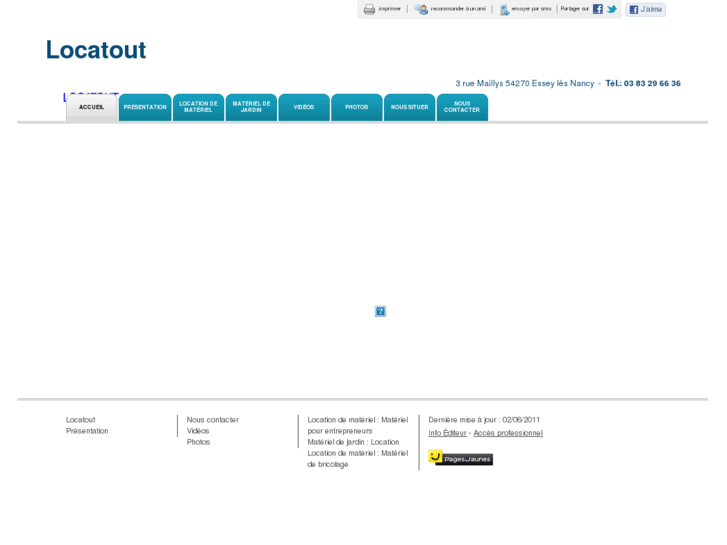Click the printer icon to print
Screen dimensions: 727x545
pyautogui.click(x=369, y=9)
